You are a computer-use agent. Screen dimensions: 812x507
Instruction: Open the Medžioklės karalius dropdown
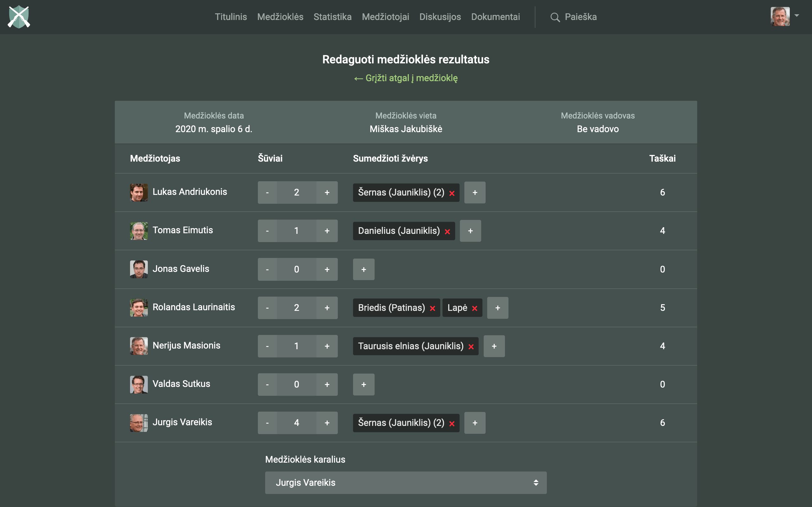[x=405, y=483]
